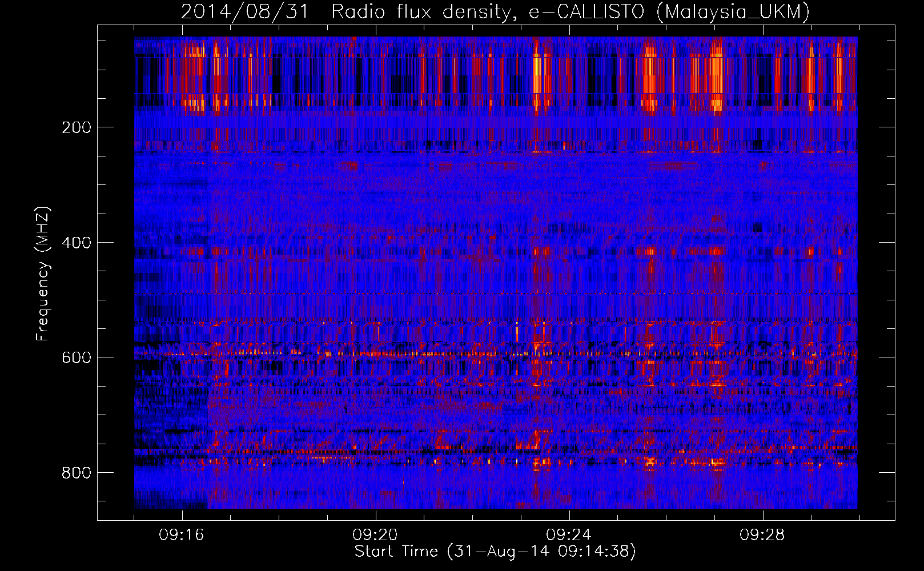Click the 09:16 time tick label
Image resolution: width=924 pixels, height=571 pixels.
coord(182,535)
